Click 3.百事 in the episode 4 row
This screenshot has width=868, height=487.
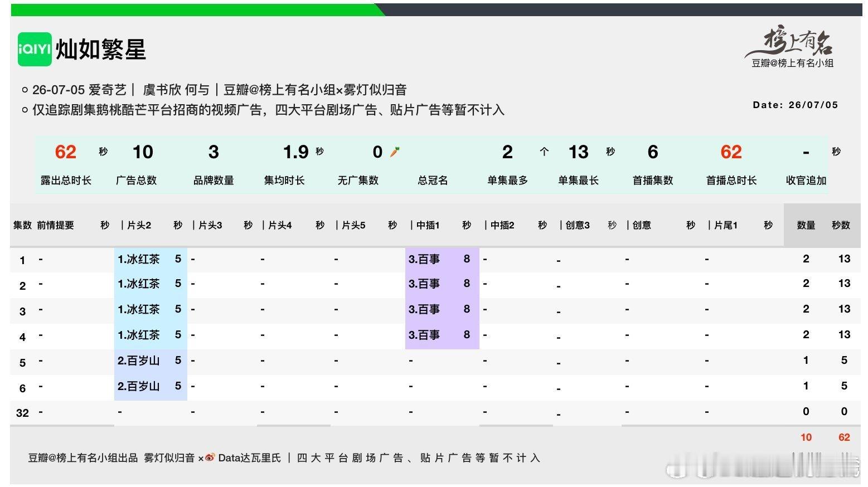pos(424,335)
